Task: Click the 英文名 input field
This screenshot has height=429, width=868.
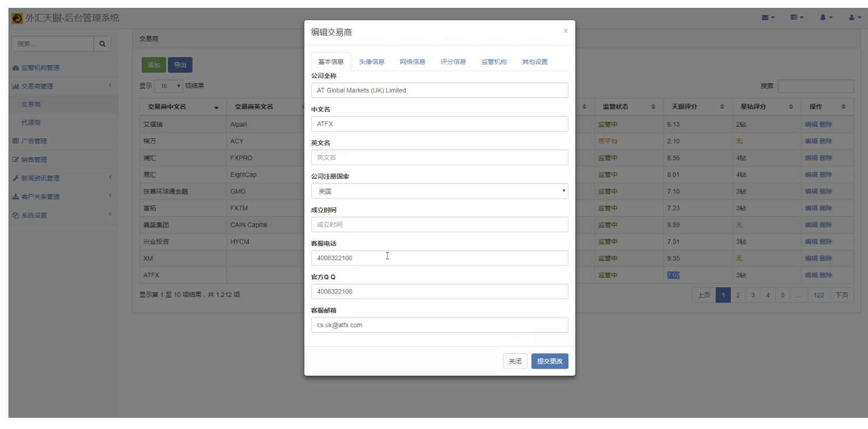Action: tap(439, 157)
